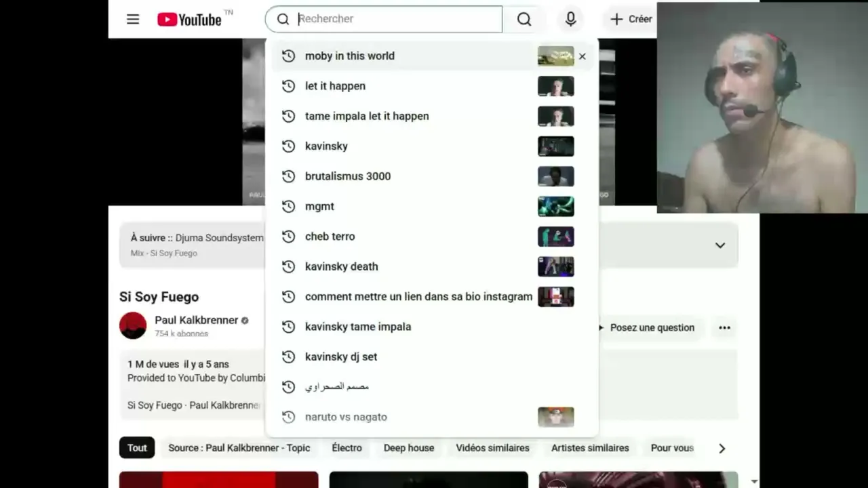Screen dimensions: 868x488
Task: Open thumbnail next to 'let it happen'
Action: 556,86
